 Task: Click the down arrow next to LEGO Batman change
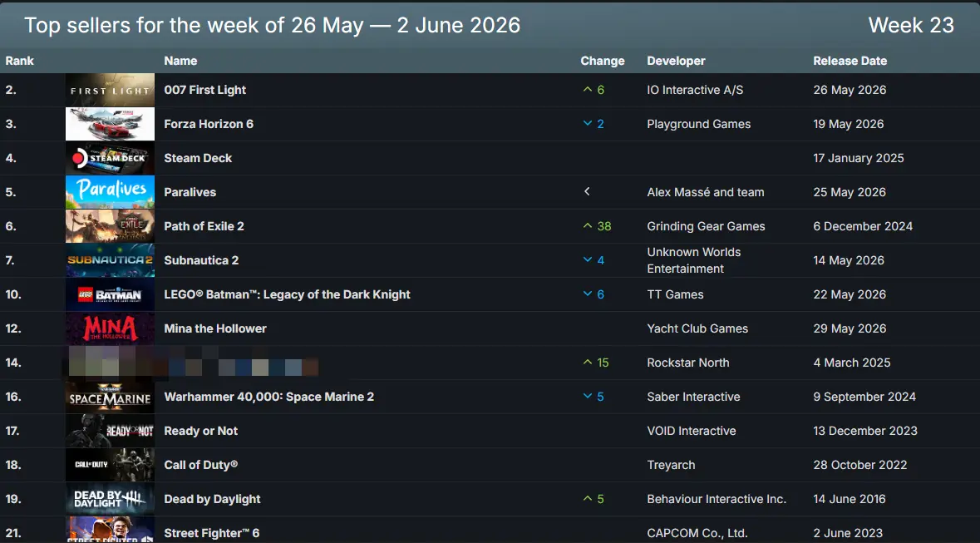click(587, 294)
